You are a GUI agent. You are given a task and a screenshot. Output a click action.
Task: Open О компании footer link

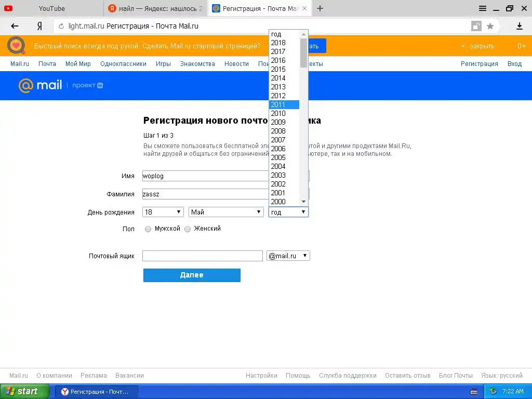point(54,376)
